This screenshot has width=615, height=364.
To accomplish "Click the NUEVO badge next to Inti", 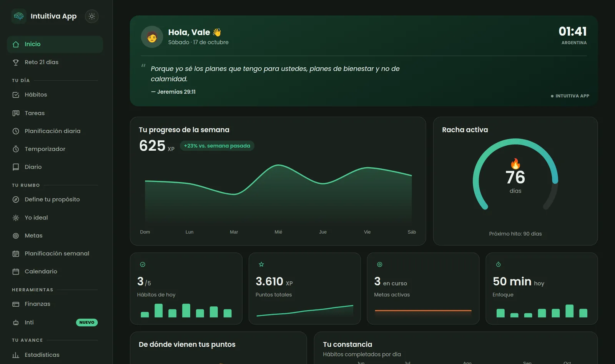I will [87, 322].
